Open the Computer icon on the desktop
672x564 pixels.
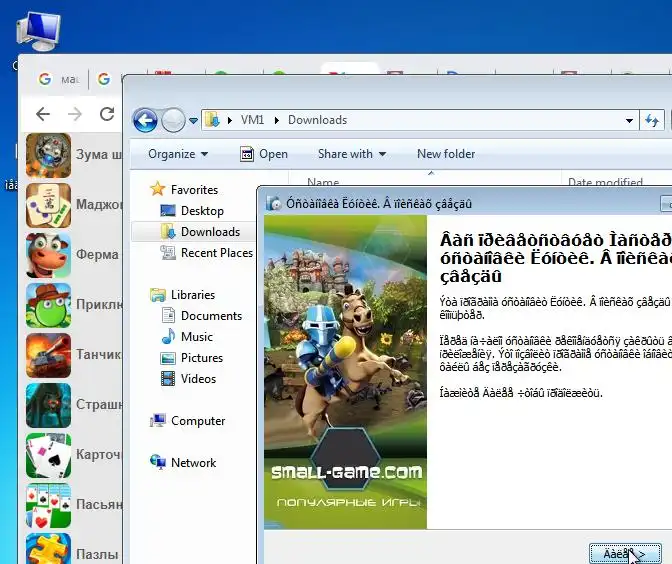click(x=38, y=31)
